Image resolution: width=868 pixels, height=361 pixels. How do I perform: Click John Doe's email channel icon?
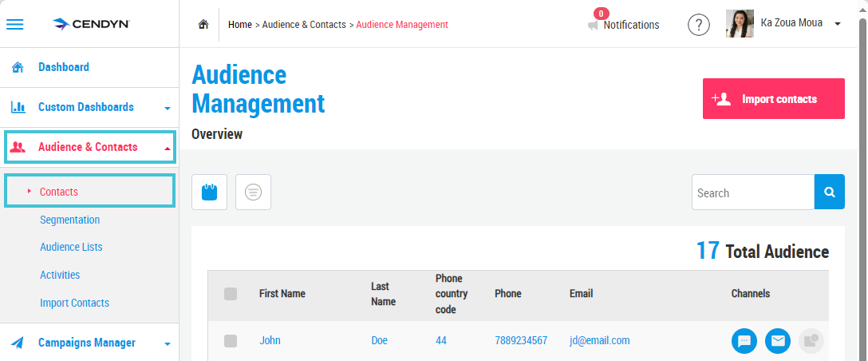click(778, 340)
